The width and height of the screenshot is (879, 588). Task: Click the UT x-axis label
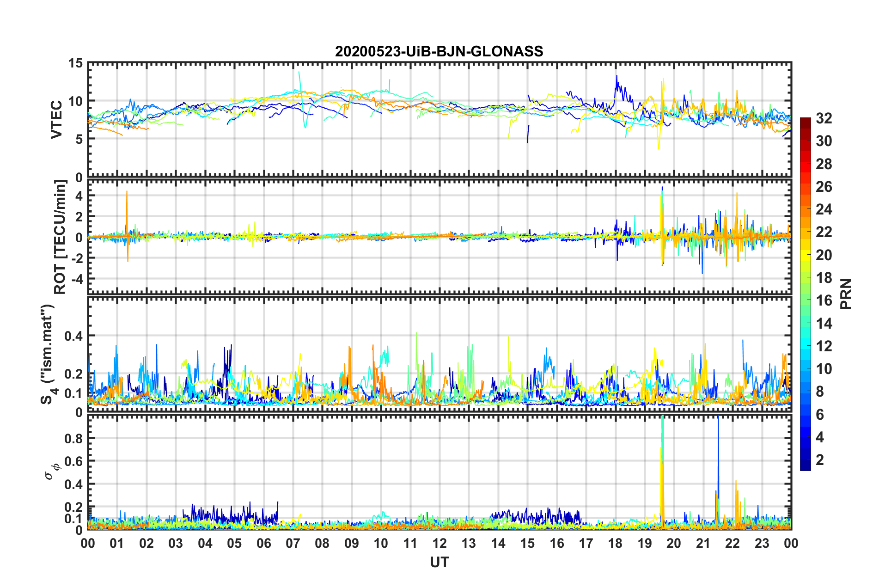(x=439, y=562)
